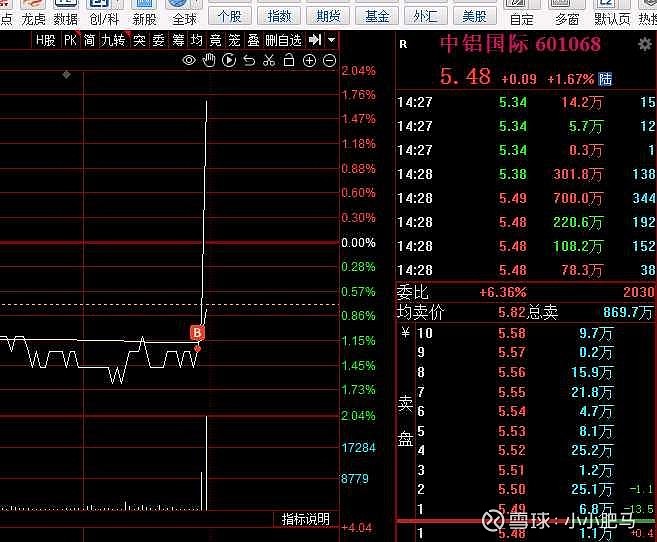Image resolution: width=657 pixels, height=542 pixels.
Task: Click the 17284 volume axis label
Action: [x=359, y=448]
